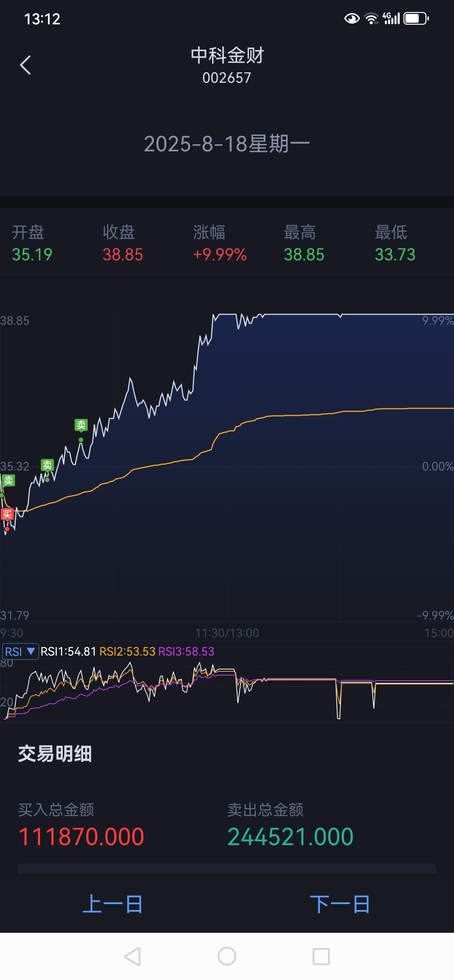Tap RSI3:58.53 value
The image size is (454, 980).
tap(187, 652)
